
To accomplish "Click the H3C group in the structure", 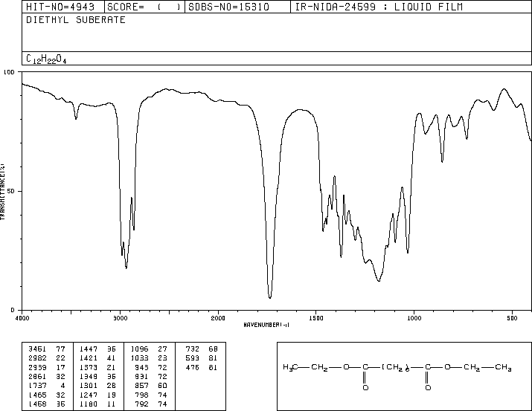I will (x=290, y=367).
